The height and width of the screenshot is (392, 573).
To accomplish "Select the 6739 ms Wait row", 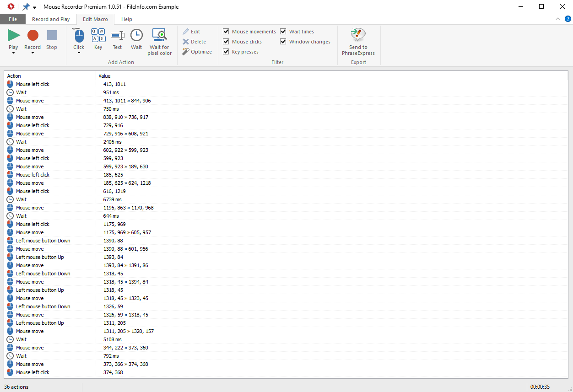I will [x=286, y=199].
